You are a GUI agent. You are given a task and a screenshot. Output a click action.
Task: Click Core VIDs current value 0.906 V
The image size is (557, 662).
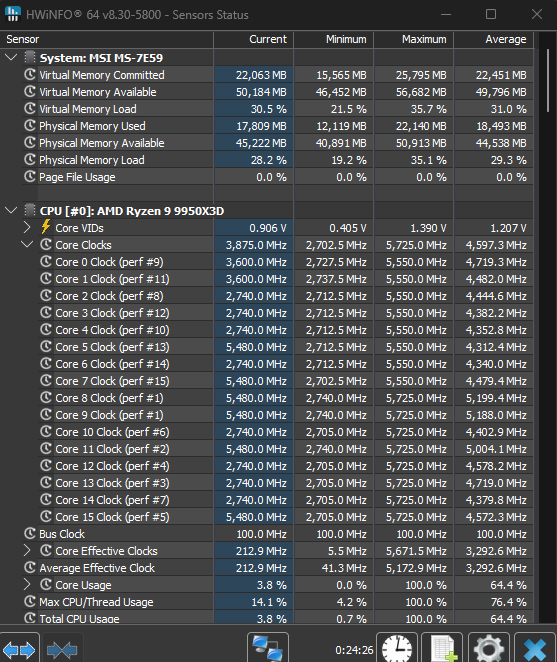pyautogui.click(x=268, y=228)
